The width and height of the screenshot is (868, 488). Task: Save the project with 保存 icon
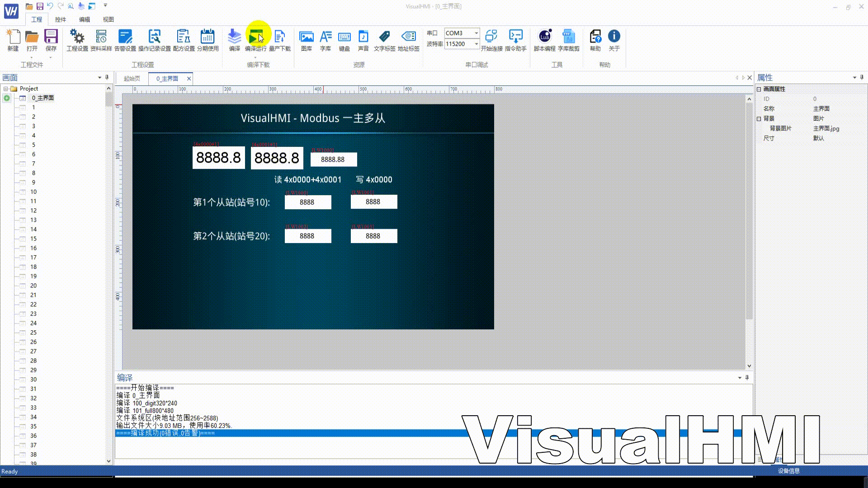[x=51, y=40]
